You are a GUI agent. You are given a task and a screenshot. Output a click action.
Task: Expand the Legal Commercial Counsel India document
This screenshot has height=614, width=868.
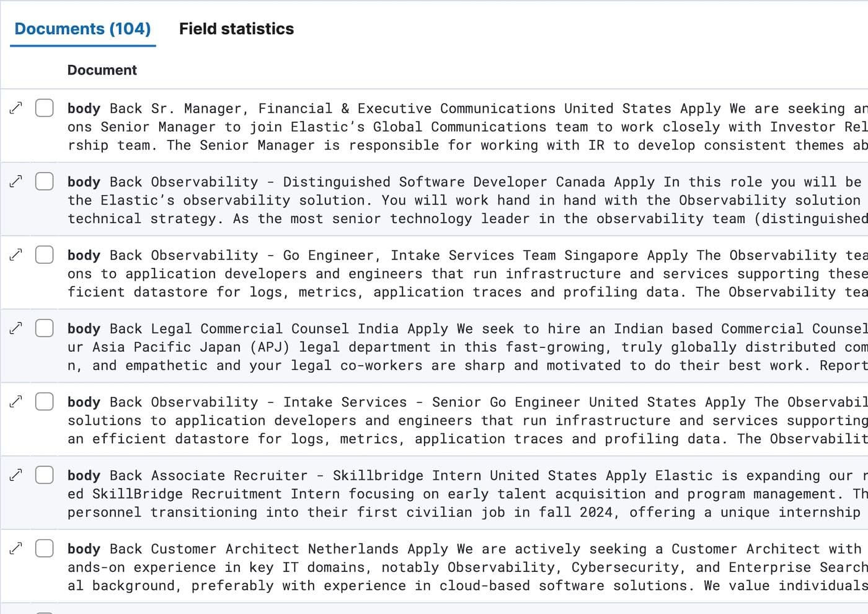tap(15, 327)
